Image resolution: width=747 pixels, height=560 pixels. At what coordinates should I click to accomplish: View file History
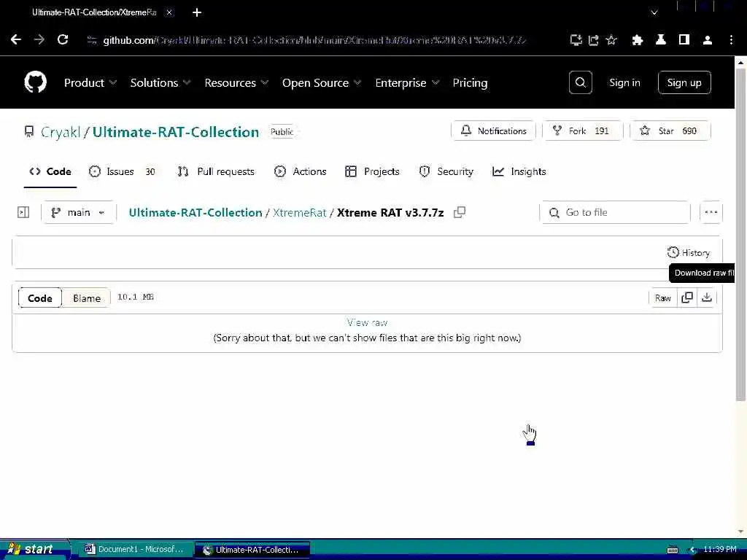pos(689,253)
